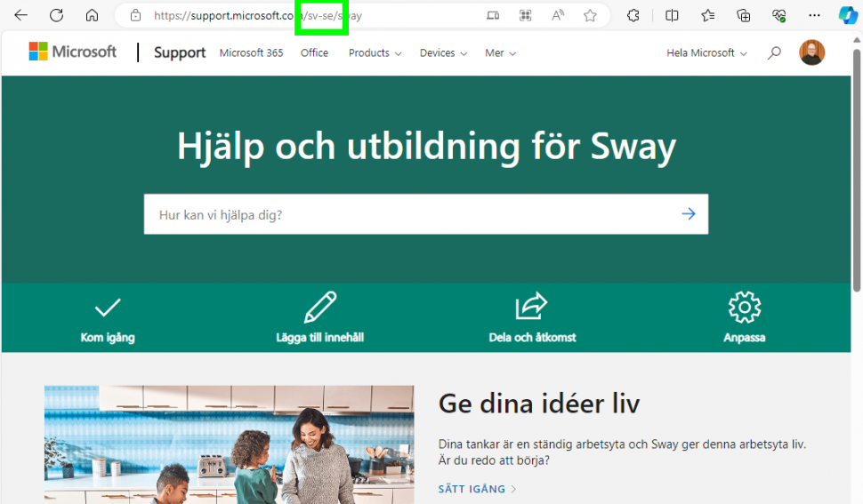Image resolution: width=863 pixels, height=504 pixels.
Task: Click the Kom igång checkmark icon
Action: [108, 308]
